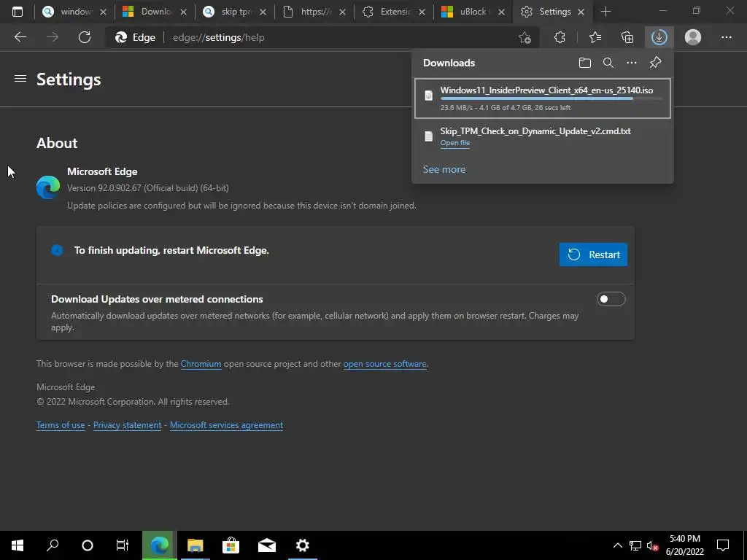Click the Restart button to finish updating
747x560 pixels.
pyautogui.click(x=593, y=254)
